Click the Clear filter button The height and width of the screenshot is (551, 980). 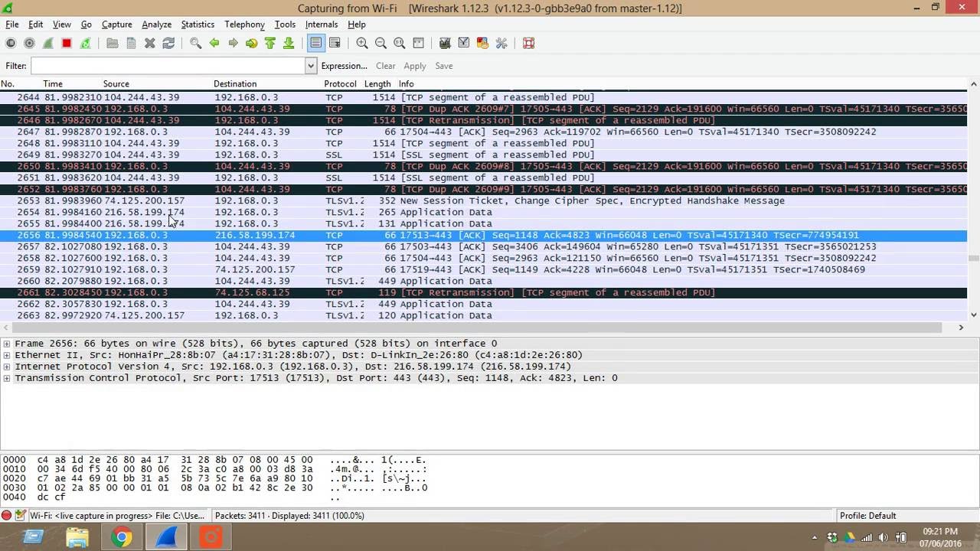[x=386, y=66]
